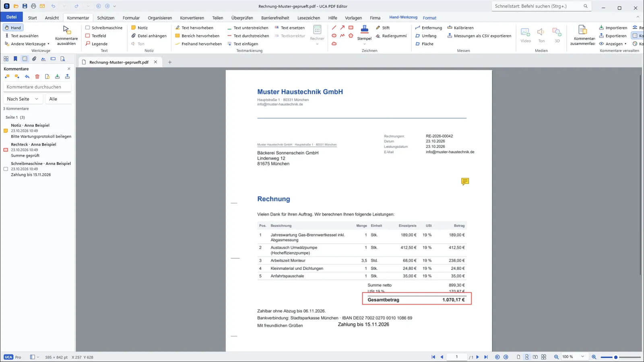Add a Notiz sticky note

pyautogui.click(x=140, y=28)
